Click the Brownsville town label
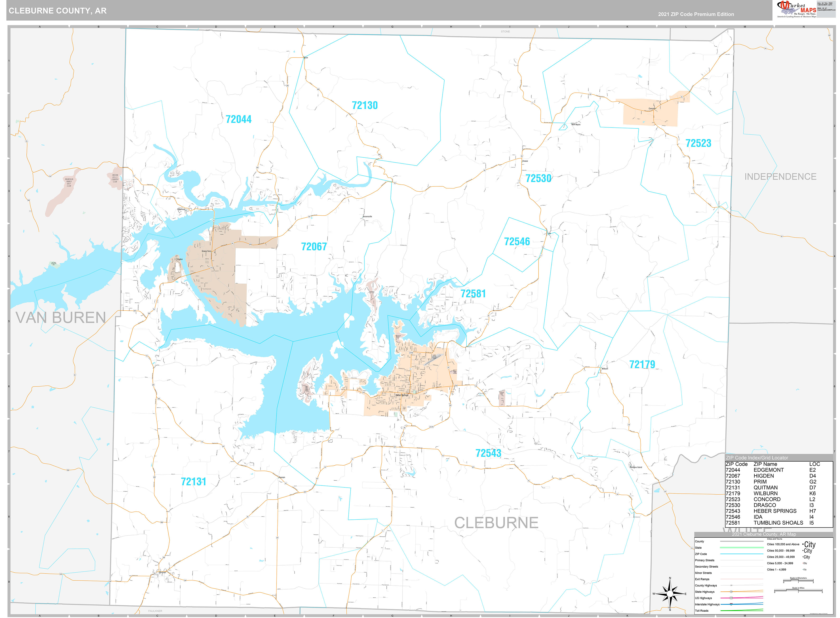The image size is (840, 618). pos(367,216)
